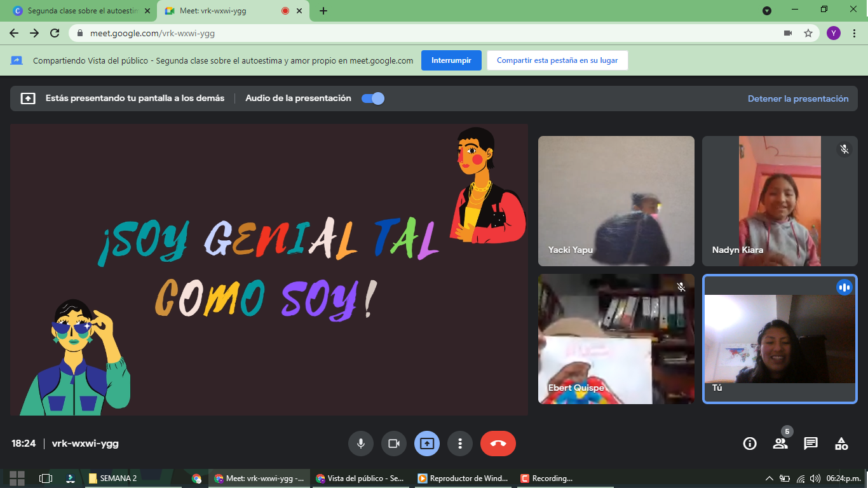
Task: Switch to Segunda clase sobre el autoestima tab
Action: tap(83, 11)
